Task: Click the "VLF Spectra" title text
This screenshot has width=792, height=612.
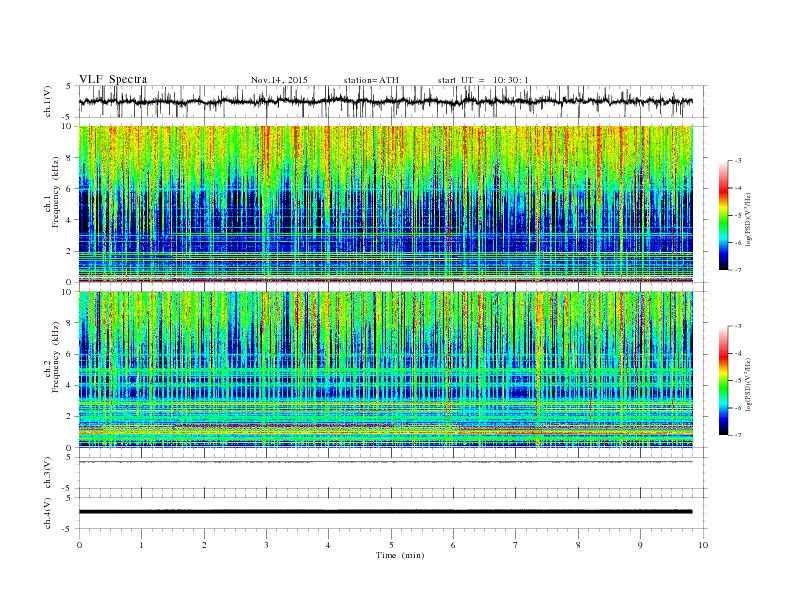Action: click(113, 79)
